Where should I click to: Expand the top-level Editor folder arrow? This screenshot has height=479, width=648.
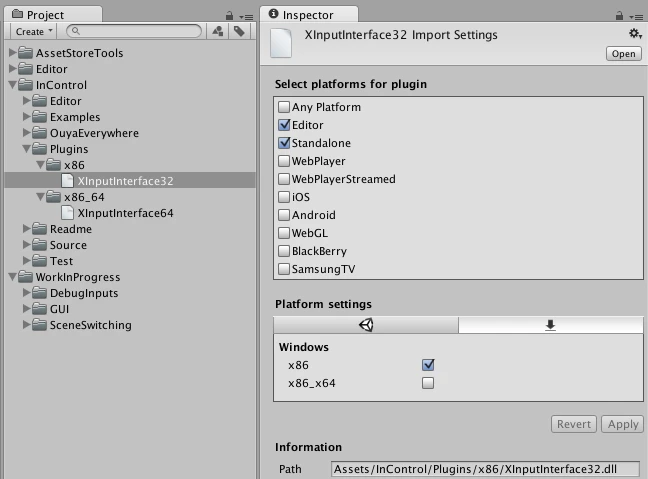pos(12,69)
